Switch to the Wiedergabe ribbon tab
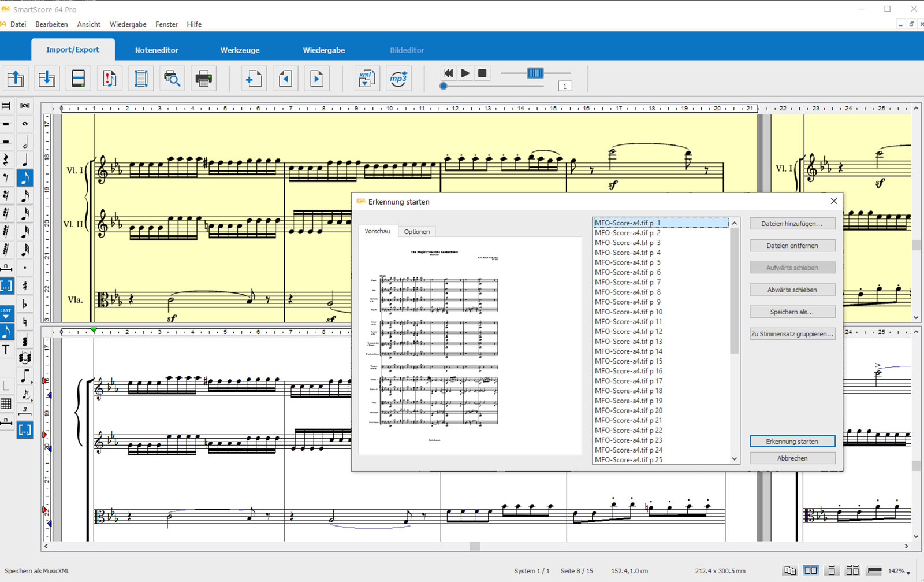This screenshot has width=924, height=582. point(324,50)
